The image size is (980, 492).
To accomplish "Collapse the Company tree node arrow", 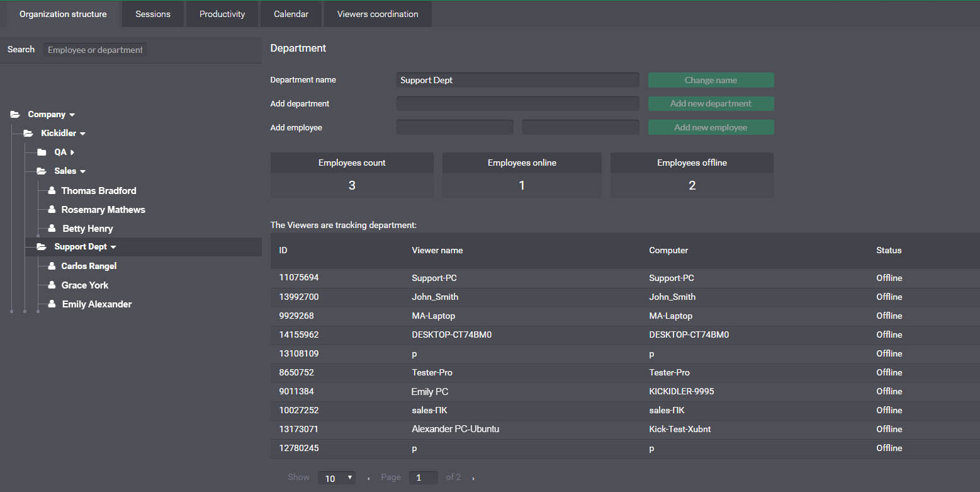I will point(72,115).
